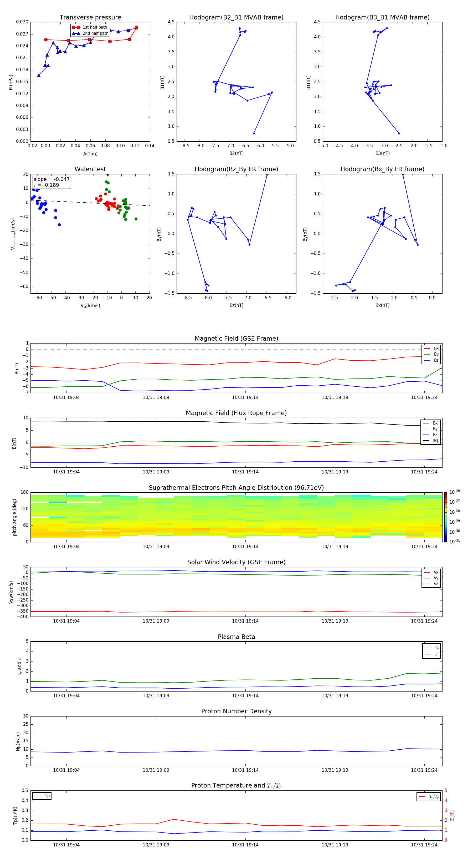
Task: Click the Te/Tp legend box in temperature plot
Action: tap(429, 796)
